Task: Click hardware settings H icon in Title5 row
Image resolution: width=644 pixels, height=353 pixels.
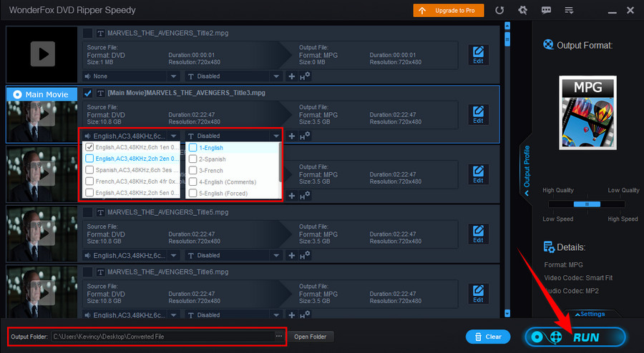Action: (305, 255)
